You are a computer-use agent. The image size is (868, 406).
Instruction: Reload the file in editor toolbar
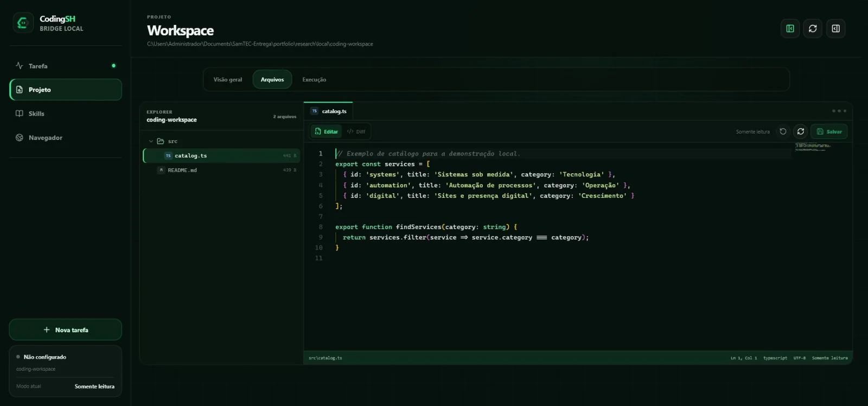coord(801,131)
